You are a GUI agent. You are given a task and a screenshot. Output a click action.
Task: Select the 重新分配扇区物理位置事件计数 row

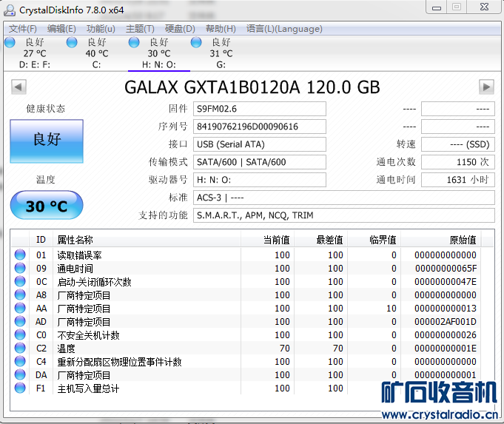(246, 362)
